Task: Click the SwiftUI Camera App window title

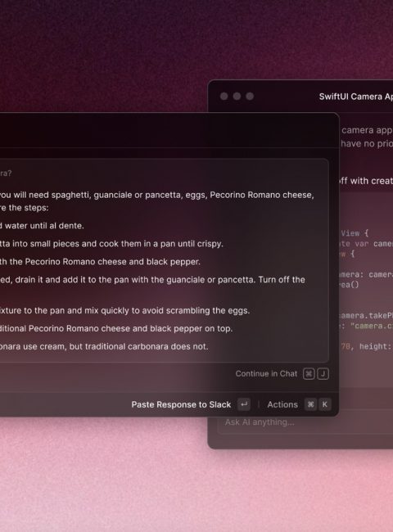Action: (x=355, y=97)
